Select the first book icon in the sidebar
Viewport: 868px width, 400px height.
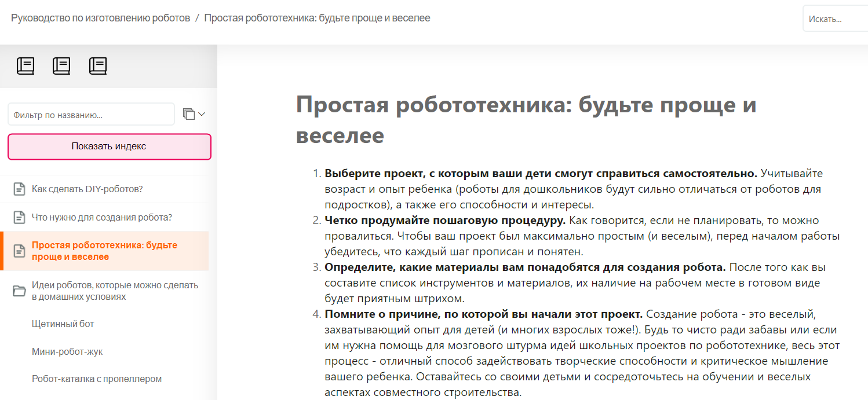(25, 65)
